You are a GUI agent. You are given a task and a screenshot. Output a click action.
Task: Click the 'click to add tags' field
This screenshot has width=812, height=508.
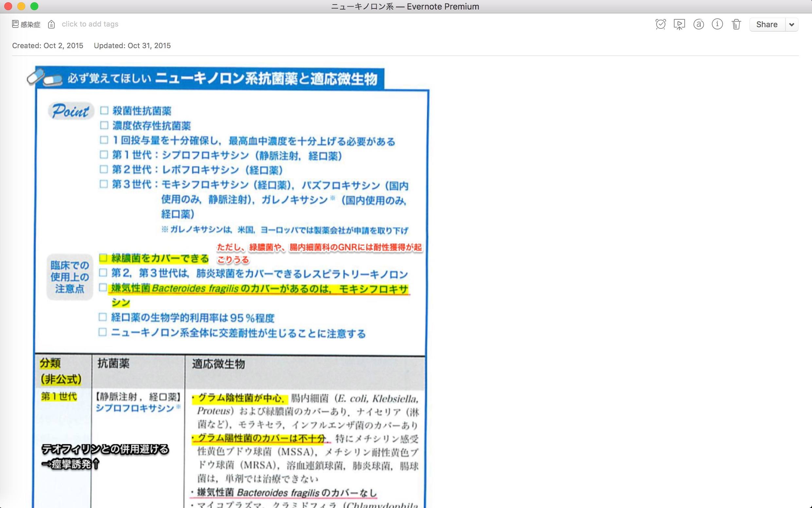pyautogui.click(x=90, y=24)
